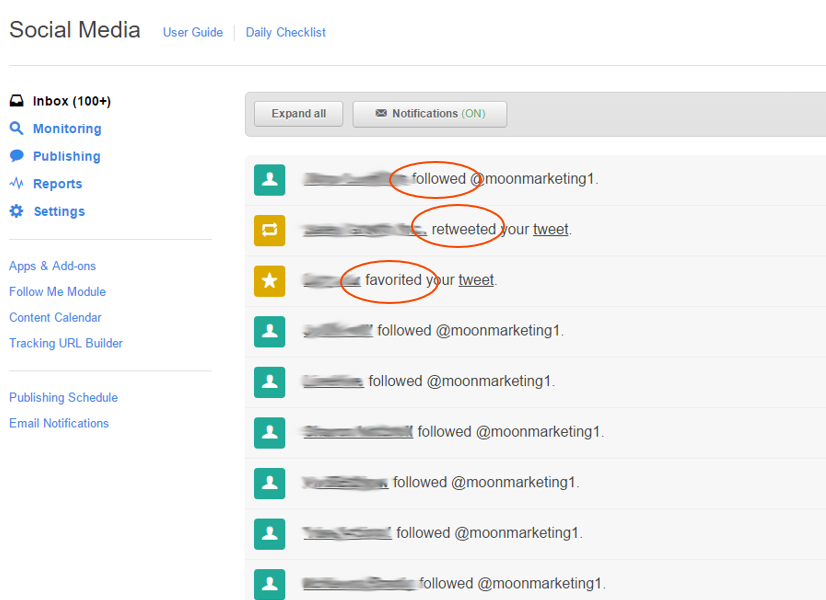This screenshot has width=826, height=600.
Task: Click blurred username in retweeted row
Action: coord(365,230)
